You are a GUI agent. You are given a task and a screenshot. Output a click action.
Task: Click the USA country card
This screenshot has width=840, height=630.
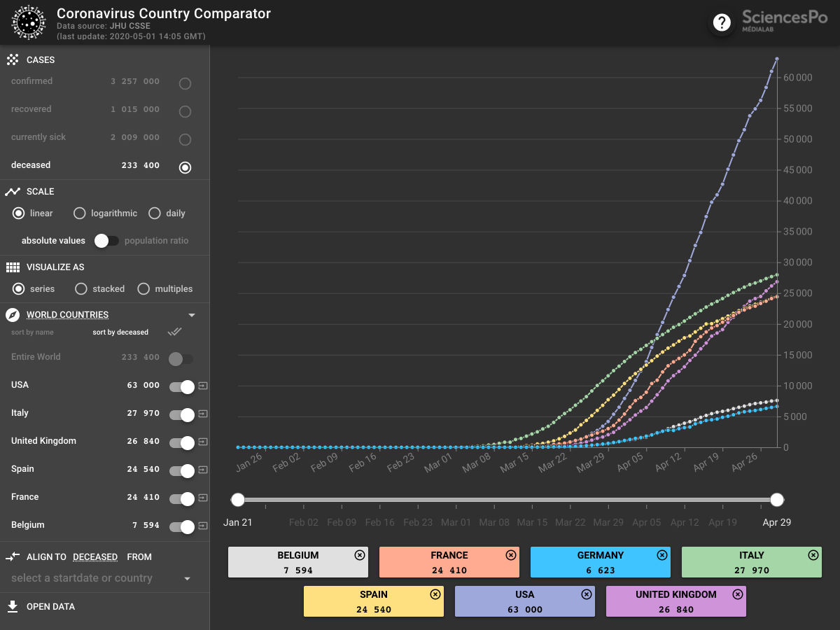(x=524, y=601)
